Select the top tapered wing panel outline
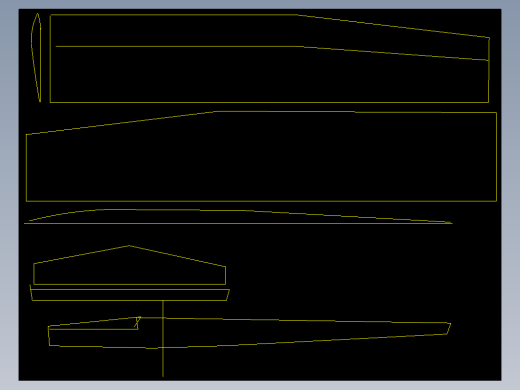Viewport: 520px width, 390px height. click(x=270, y=58)
